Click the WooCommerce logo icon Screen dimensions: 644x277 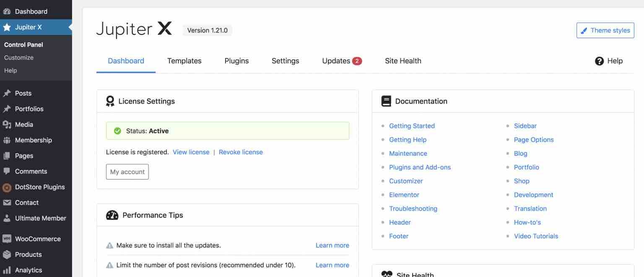point(7,239)
